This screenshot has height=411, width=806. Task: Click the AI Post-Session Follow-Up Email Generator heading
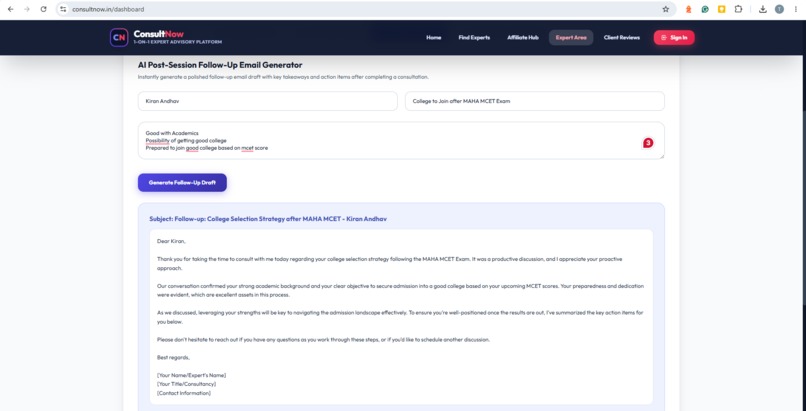tap(220, 65)
